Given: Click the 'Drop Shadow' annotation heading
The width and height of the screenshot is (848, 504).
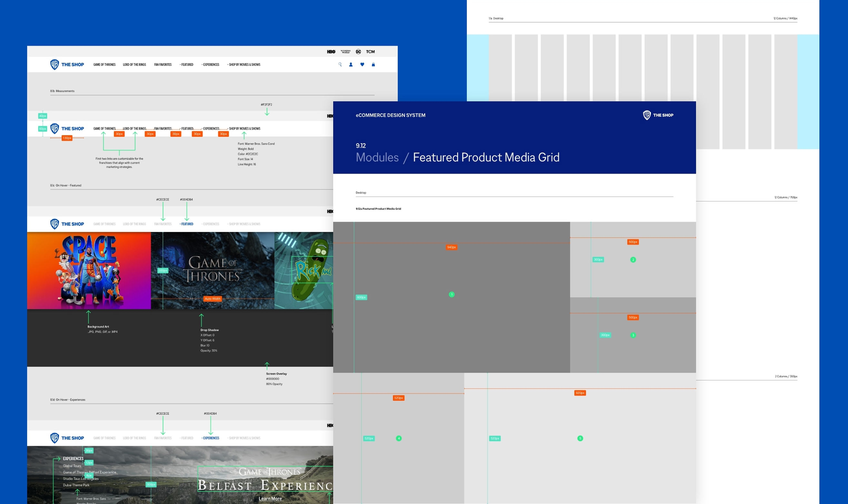Looking at the screenshot, I should [210, 330].
